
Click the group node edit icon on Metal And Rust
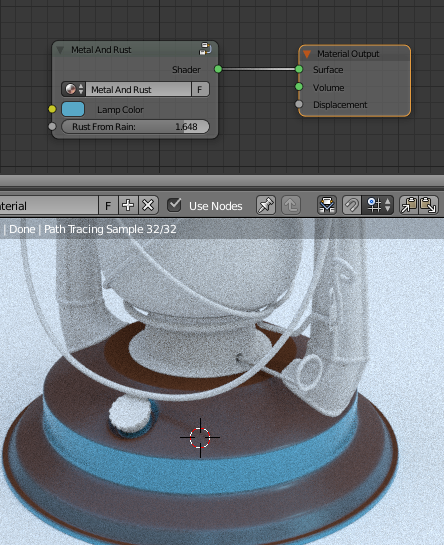tap(205, 49)
